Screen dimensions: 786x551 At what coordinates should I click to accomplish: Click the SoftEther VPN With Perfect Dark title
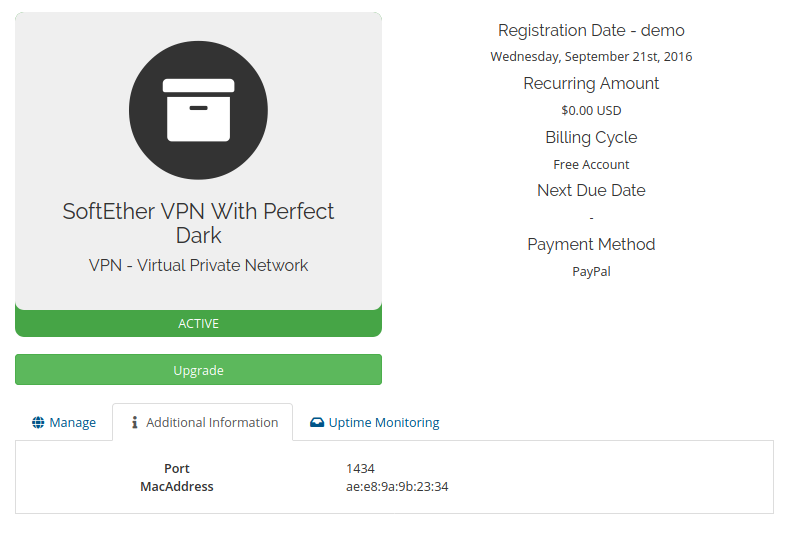point(199,223)
